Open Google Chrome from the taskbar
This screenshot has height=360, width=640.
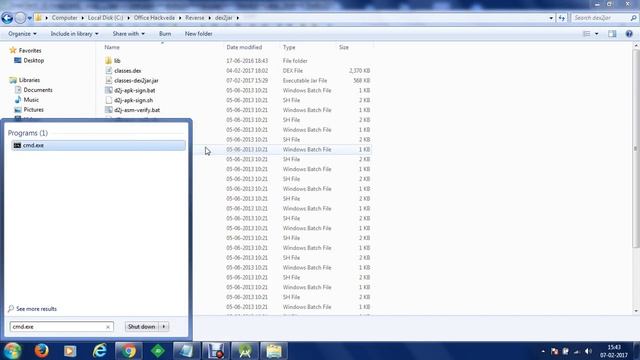[128, 351]
